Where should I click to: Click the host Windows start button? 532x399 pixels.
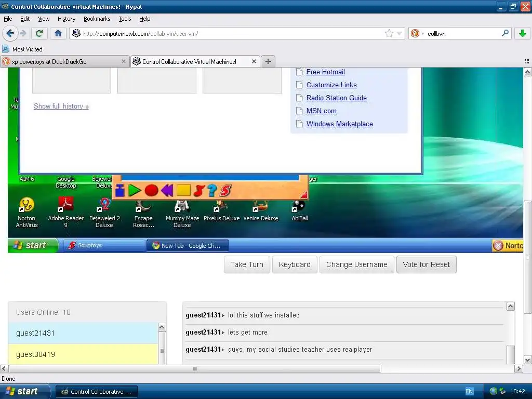point(24,392)
